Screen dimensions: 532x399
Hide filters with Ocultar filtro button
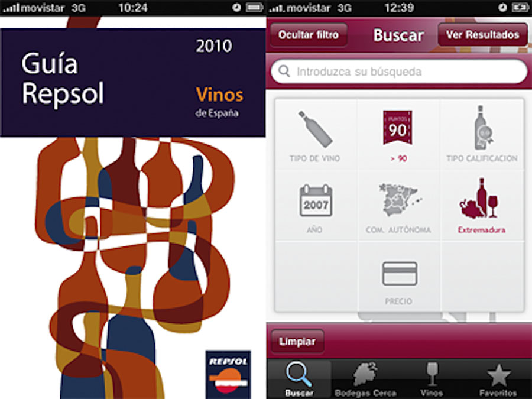tap(309, 35)
